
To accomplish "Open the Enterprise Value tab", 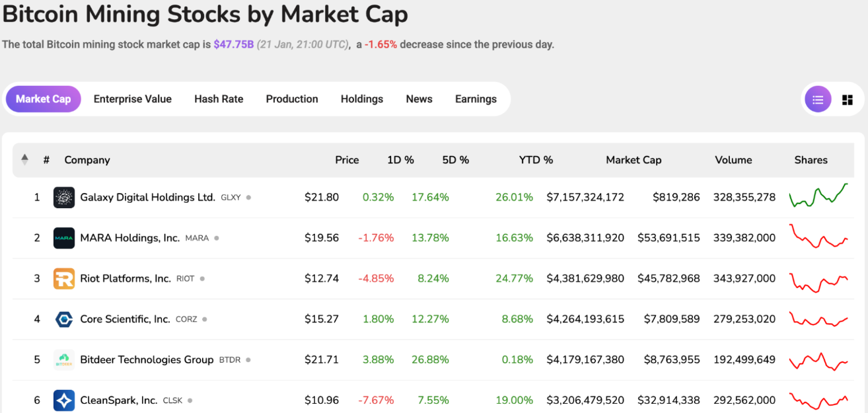I will tap(132, 99).
